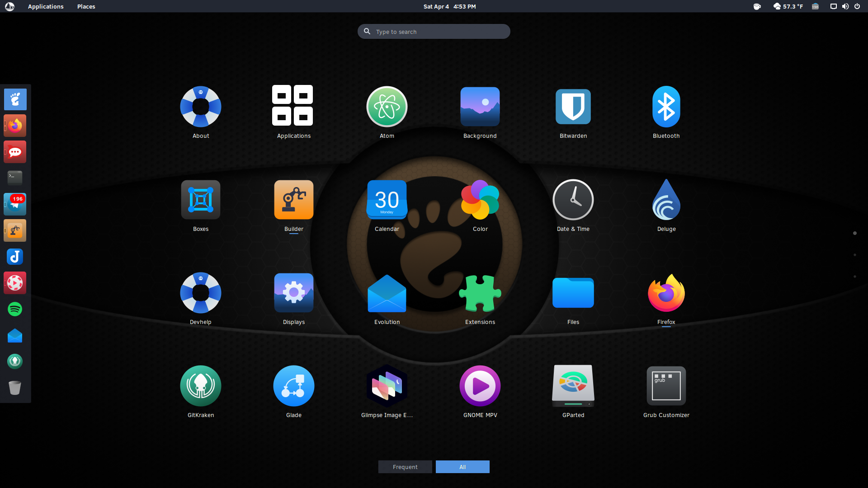868x488 pixels.
Task: Open Terminal from the dock
Action: click(15, 178)
